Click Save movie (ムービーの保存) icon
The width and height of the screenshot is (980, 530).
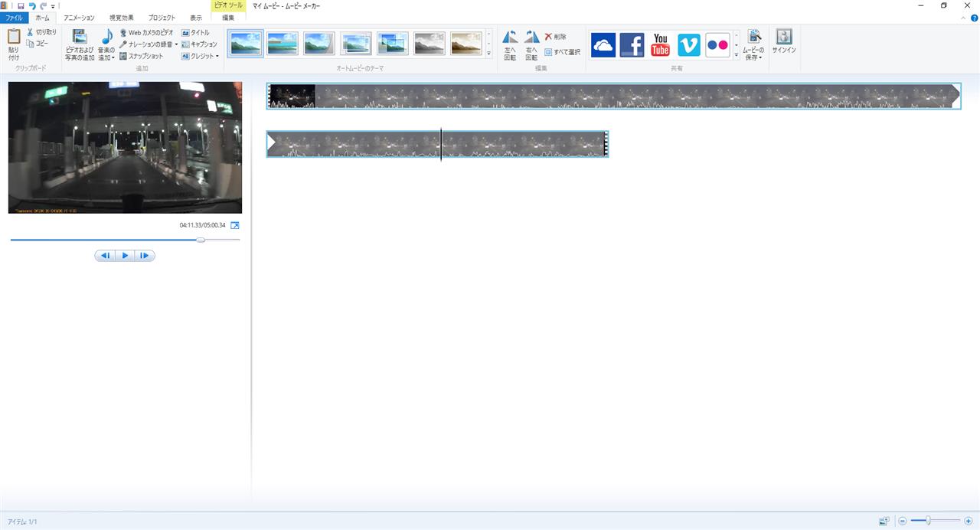754,37
